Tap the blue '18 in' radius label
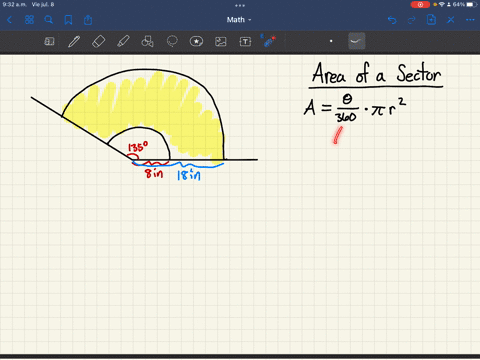Viewport: 480px width, 360px height. coord(189,175)
